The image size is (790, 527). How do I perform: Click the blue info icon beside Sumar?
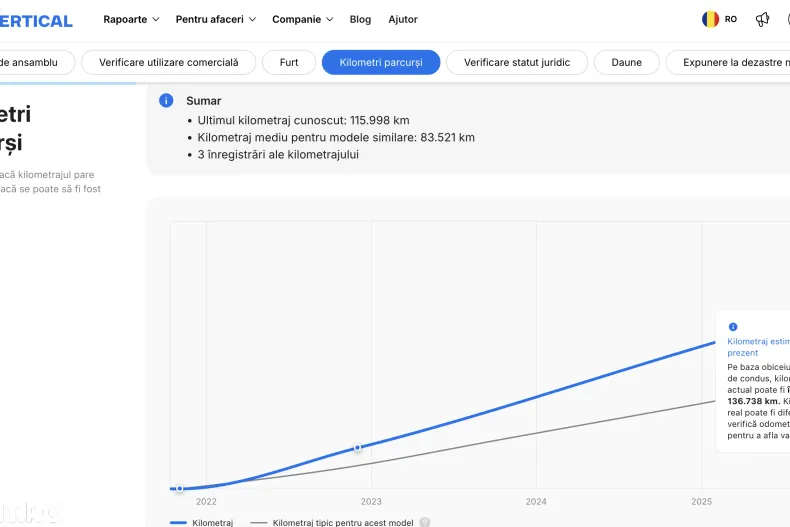[166, 101]
